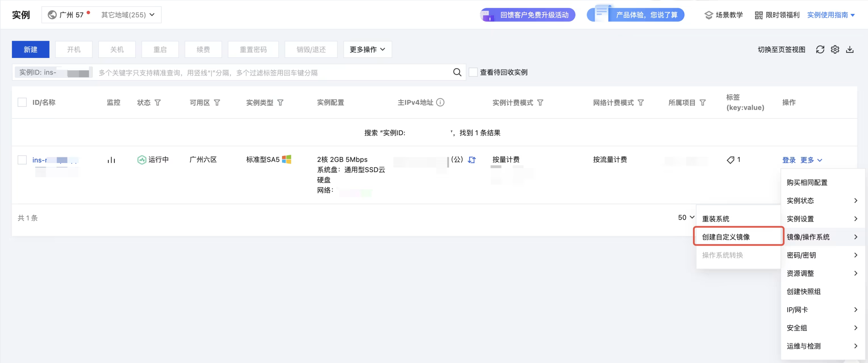The width and height of the screenshot is (868, 363).
Task: Check the instance row checkbox
Action: (22, 160)
